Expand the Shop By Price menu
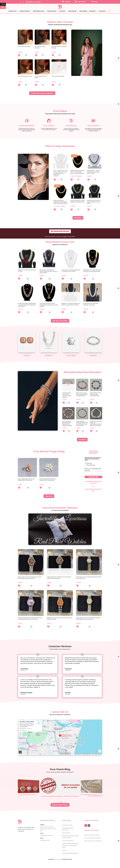The width and height of the screenshot is (120, 868). pos(13,11)
